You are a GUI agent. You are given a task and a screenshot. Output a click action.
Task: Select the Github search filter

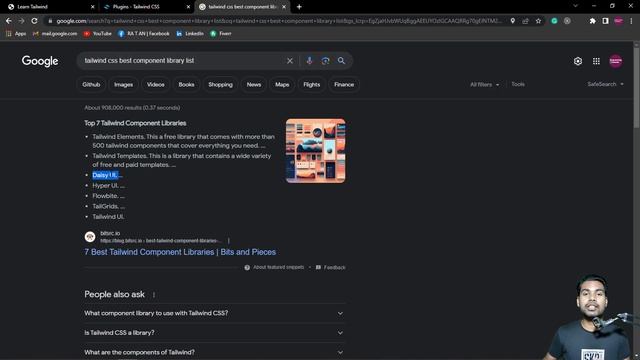click(91, 84)
